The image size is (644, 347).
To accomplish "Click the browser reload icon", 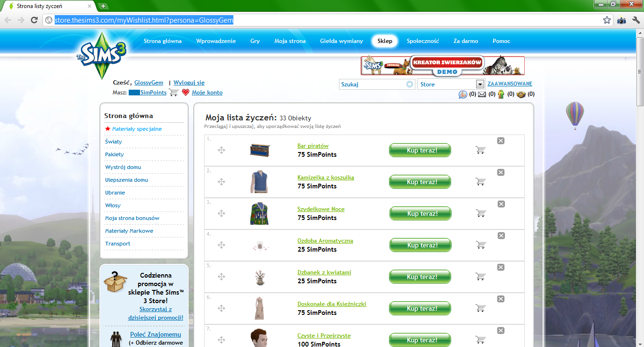I will (x=34, y=20).
